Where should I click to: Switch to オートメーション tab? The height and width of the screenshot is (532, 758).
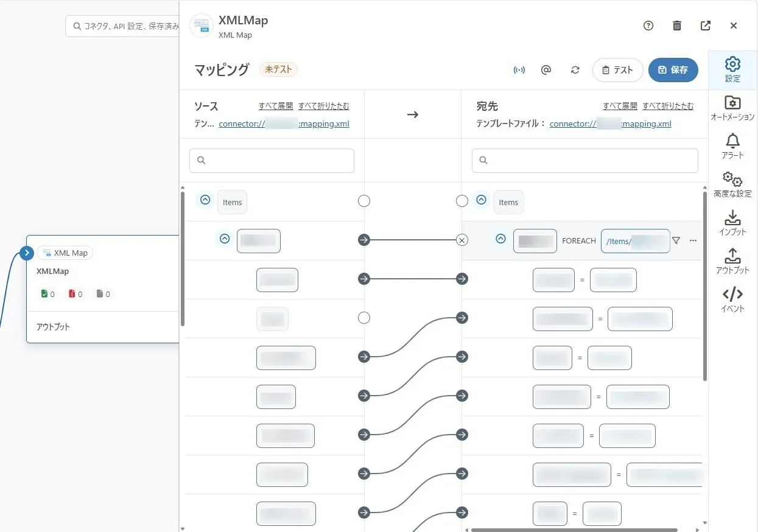coord(732,108)
